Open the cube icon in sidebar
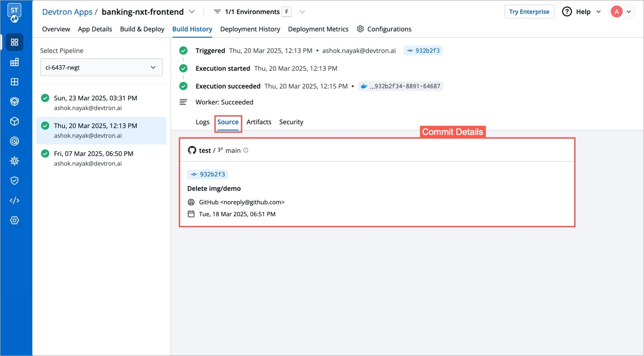 point(14,122)
